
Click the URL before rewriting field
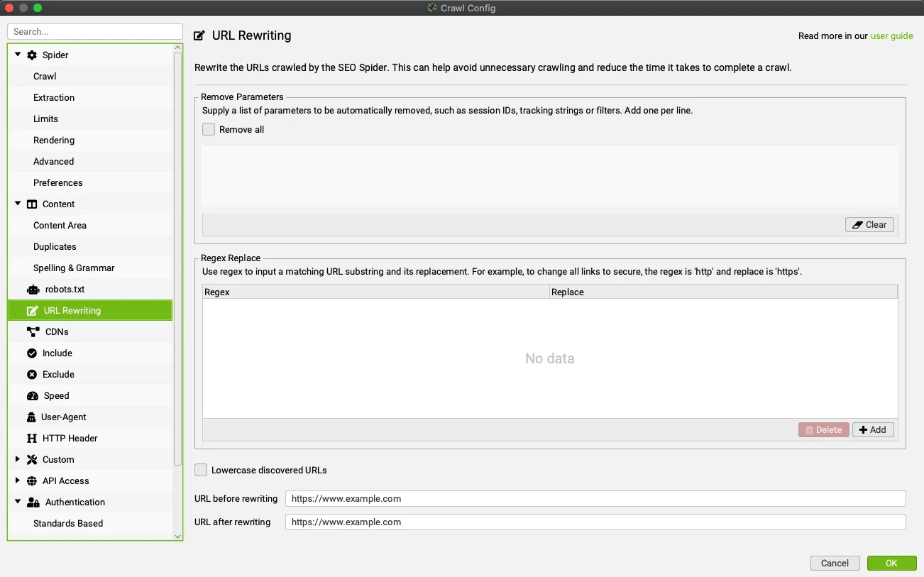(x=595, y=499)
